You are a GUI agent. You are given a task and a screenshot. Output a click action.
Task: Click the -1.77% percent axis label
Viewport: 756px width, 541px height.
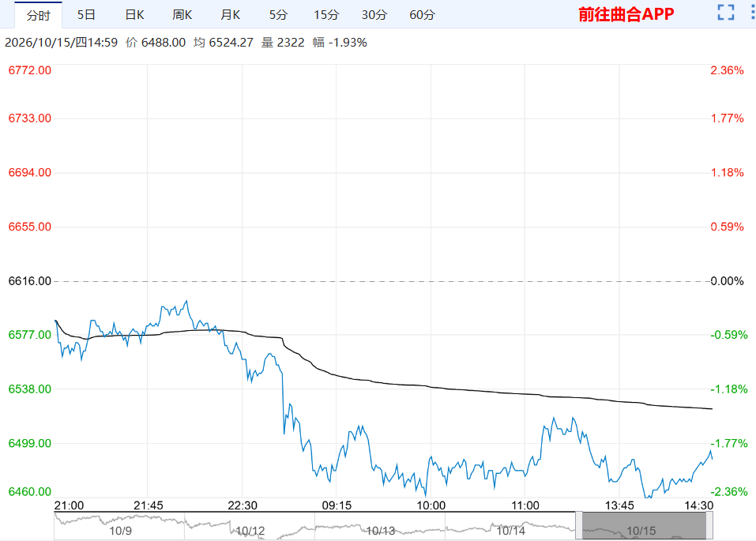729,443
